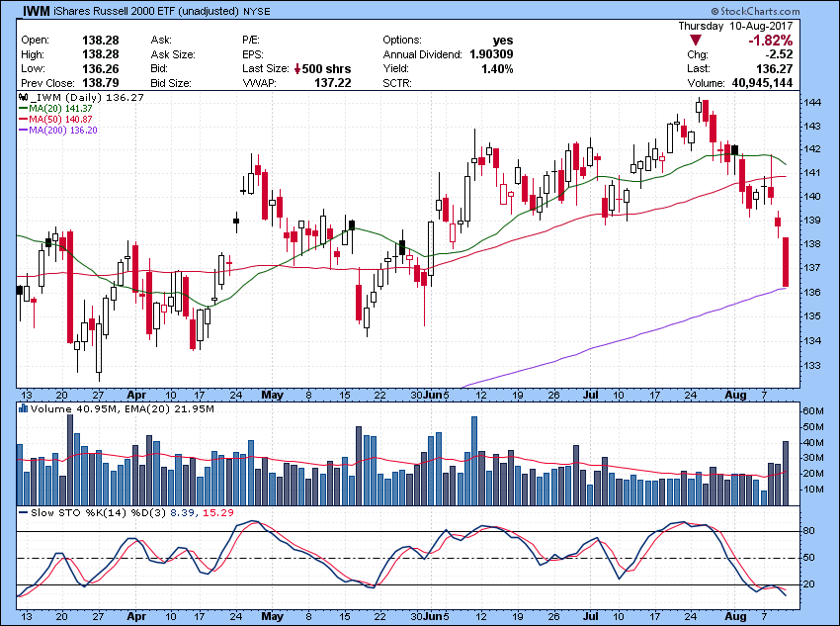This screenshot has height=626, width=840.
Task: Click the candlestick icon beside _IWM (Daily)
Action: [23, 98]
